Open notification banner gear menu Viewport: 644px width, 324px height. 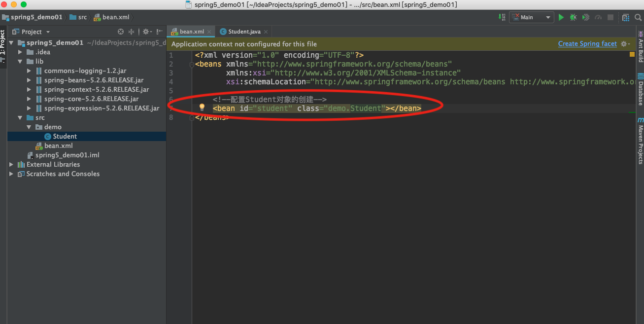(x=625, y=44)
